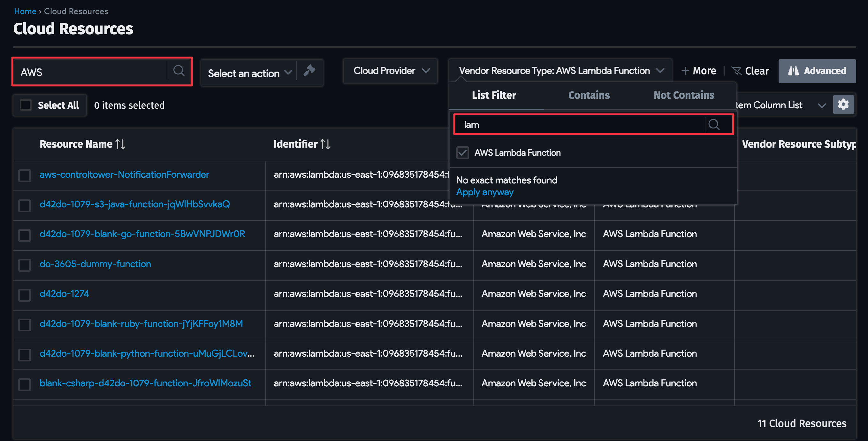Sort by Resource Name using the sort arrows
This screenshot has height=441, width=868.
[x=120, y=144]
